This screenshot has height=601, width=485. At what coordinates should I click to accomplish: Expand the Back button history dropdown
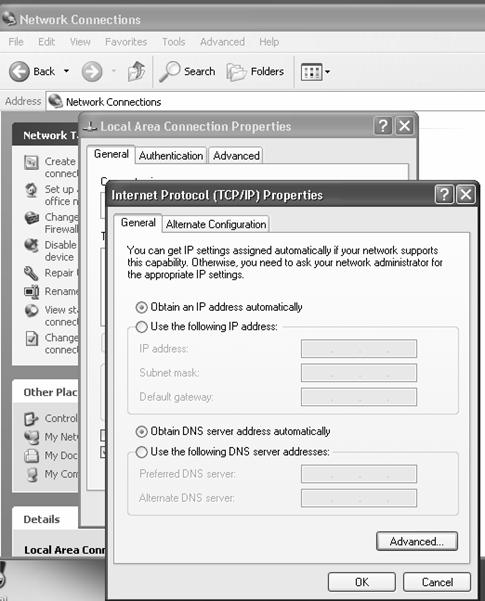[x=66, y=71]
